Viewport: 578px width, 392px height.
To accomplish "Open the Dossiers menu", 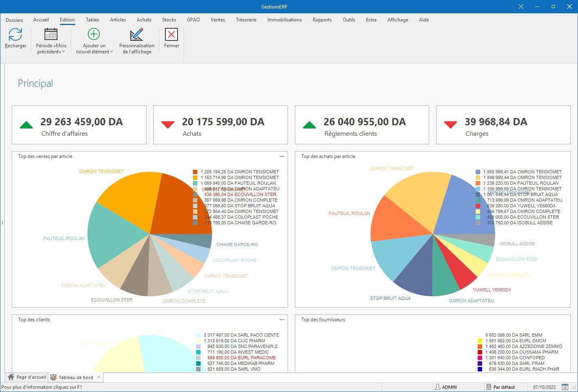I will pos(14,20).
